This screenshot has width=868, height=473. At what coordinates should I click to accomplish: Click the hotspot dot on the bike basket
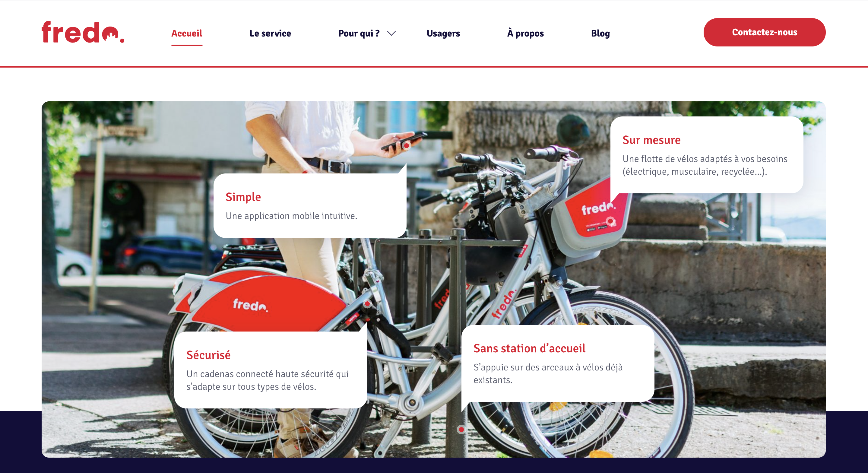tap(610, 221)
